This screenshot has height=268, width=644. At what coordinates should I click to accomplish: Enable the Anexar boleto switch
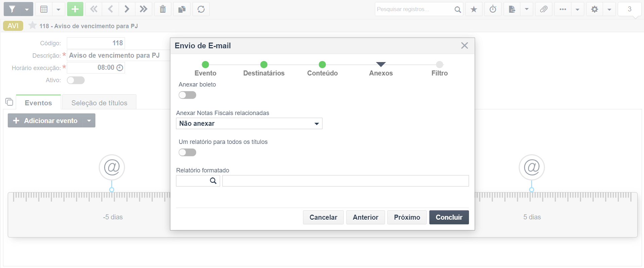tap(187, 95)
